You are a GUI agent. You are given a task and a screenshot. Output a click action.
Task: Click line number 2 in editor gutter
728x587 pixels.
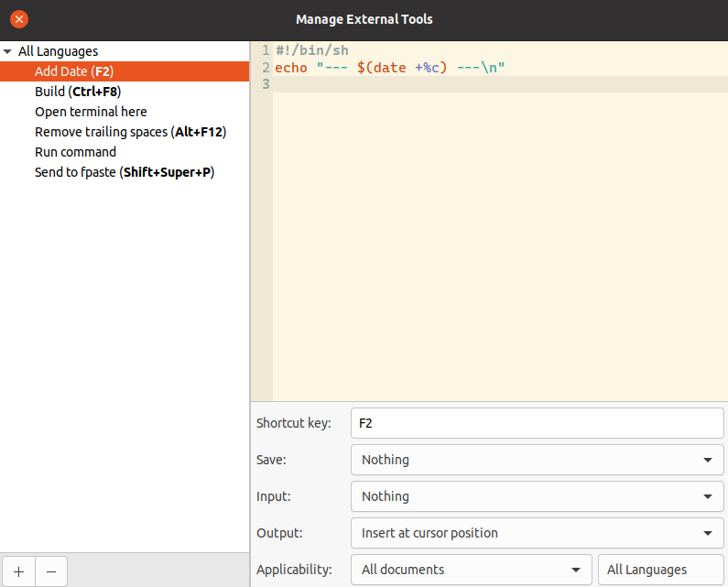[x=266, y=68]
